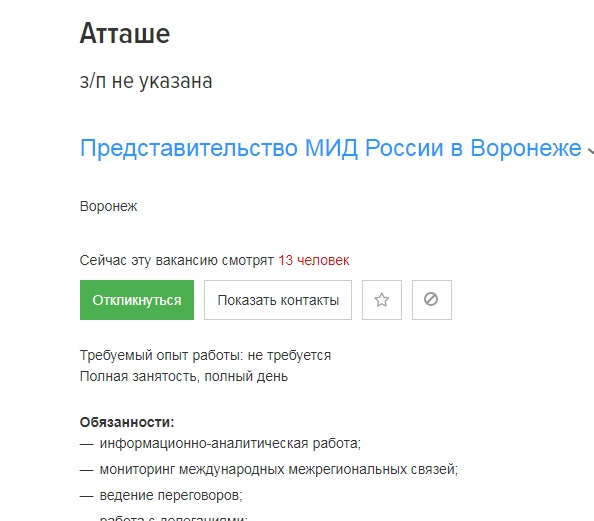
Task: Hide this vacancy using the crossed-circle icon
Action: click(x=431, y=300)
